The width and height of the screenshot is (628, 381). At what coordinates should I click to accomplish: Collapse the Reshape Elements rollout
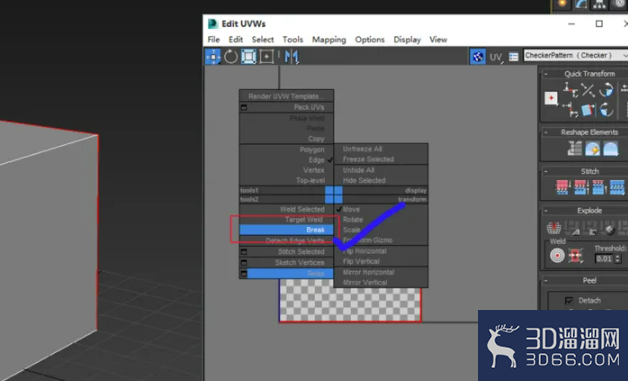click(545, 132)
